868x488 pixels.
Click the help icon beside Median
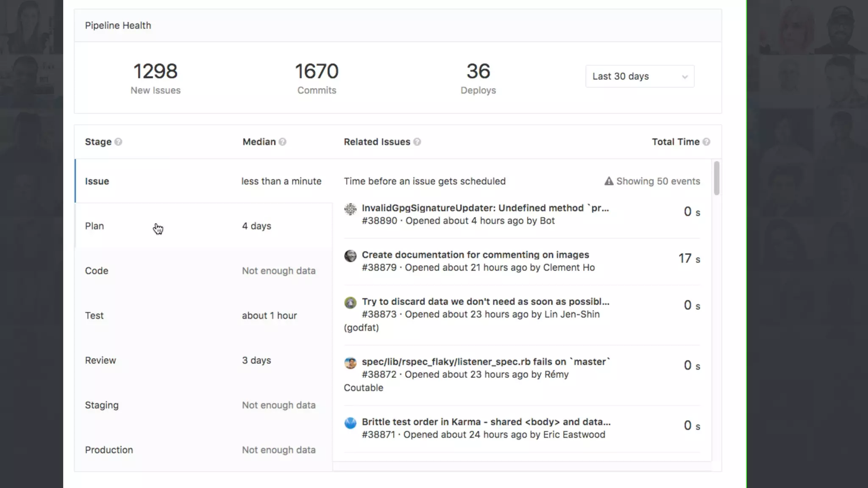point(283,142)
